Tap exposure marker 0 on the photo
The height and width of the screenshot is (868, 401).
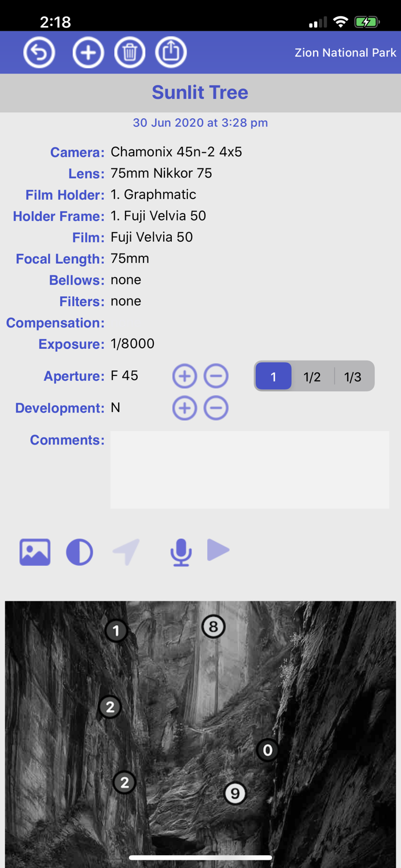267,750
